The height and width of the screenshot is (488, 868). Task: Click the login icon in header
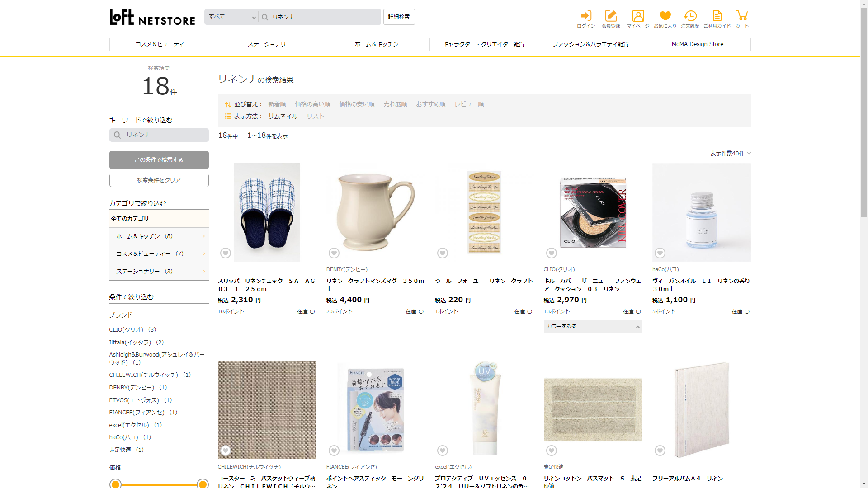tap(586, 16)
